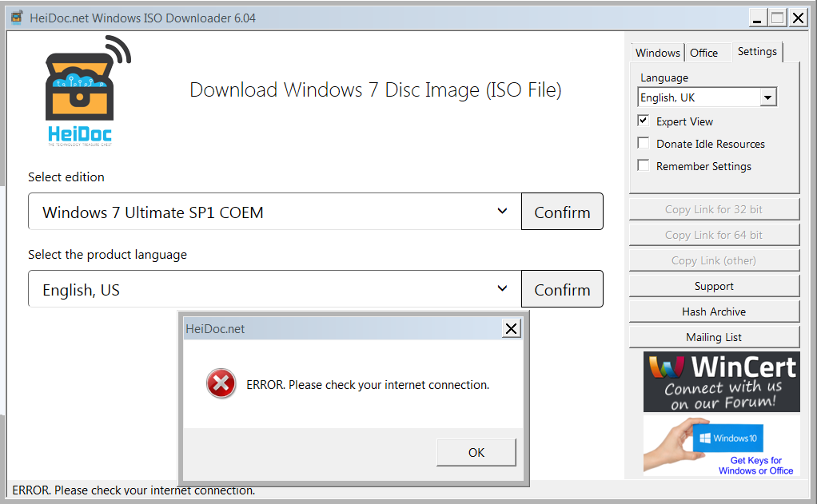
Task: Open the Mailing List button
Action: 714,337
